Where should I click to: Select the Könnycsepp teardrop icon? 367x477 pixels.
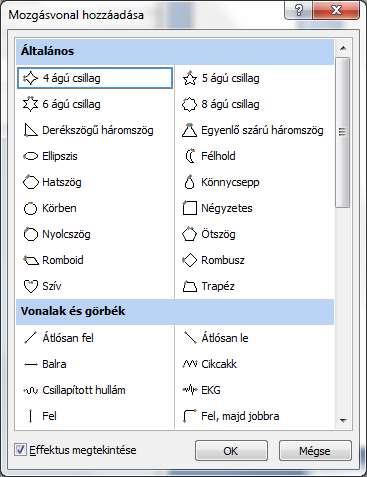(x=190, y=182)
